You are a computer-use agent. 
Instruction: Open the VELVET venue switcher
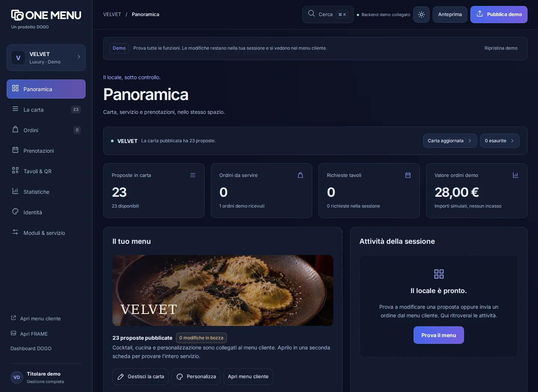[x=46, y=57]
